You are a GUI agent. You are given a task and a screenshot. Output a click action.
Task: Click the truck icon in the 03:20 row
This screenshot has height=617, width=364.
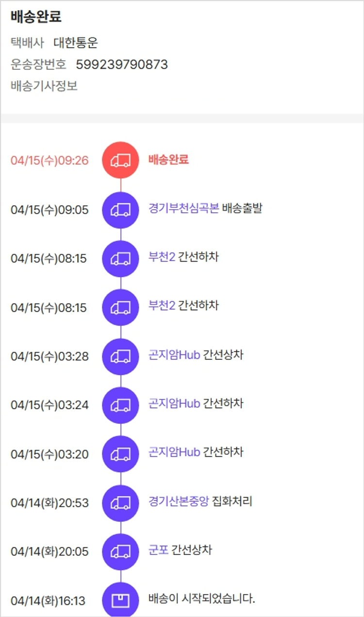(120, 454)
